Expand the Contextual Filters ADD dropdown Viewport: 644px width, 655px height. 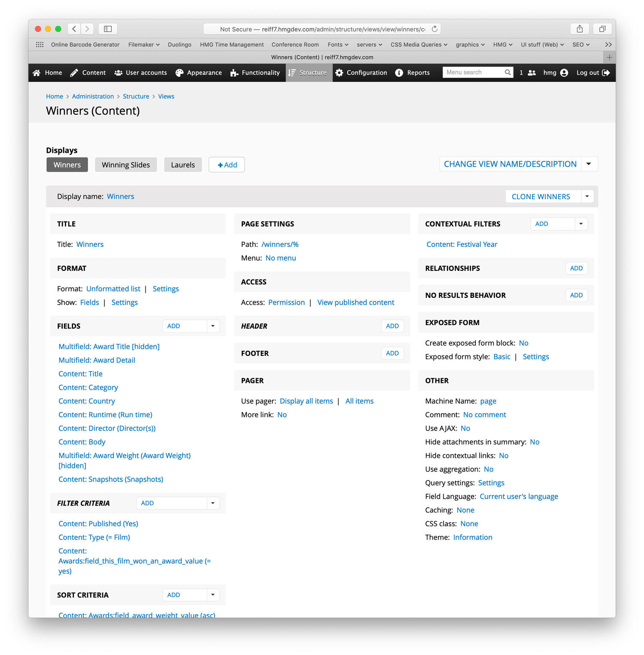[x=581, y=224]
